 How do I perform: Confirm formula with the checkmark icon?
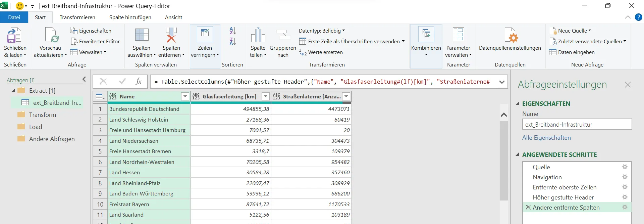point(122,81)
